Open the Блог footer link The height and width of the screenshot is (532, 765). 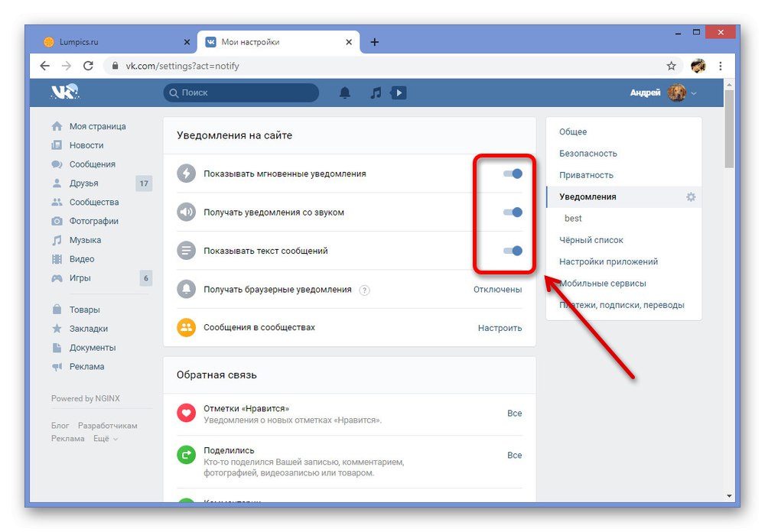click(x=60, y=426)
